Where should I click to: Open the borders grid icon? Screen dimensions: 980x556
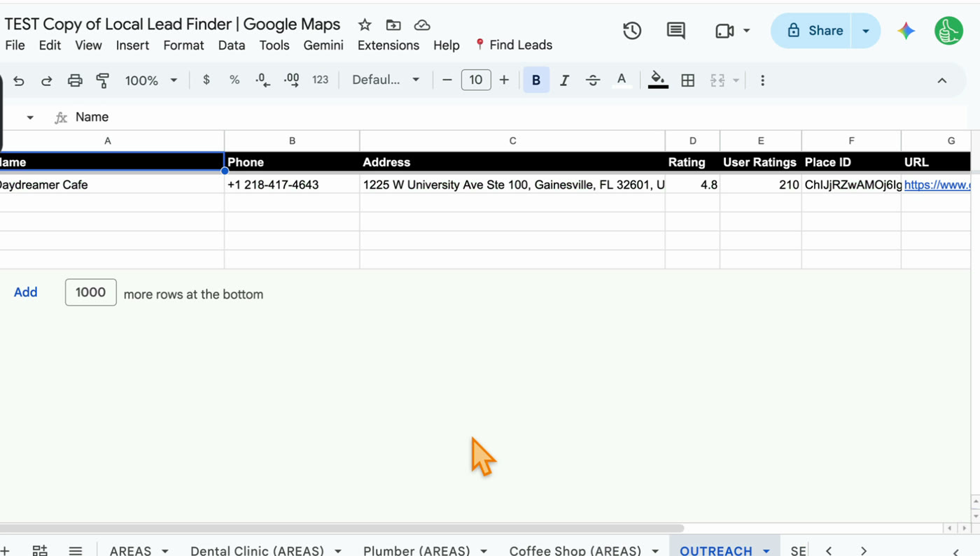688,80
